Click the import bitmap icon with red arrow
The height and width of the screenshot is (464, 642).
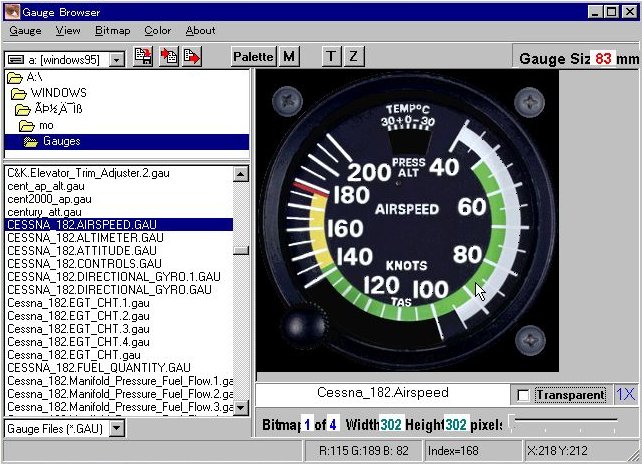pyautogui.click(x=168, y=56)
